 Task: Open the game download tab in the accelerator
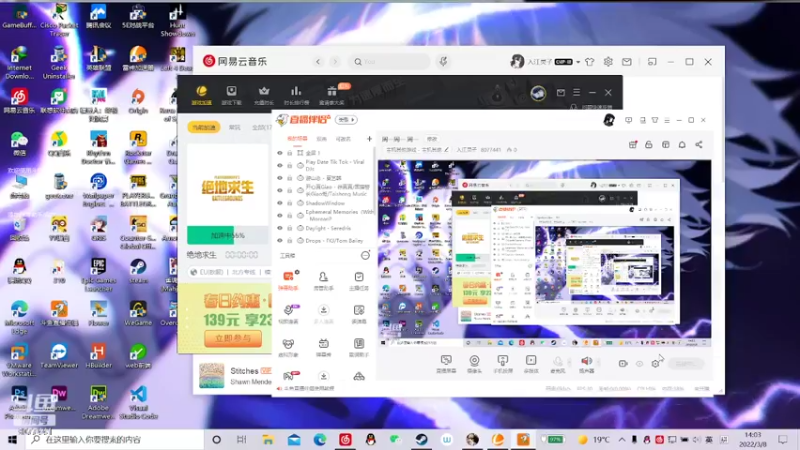coord(232,95)
